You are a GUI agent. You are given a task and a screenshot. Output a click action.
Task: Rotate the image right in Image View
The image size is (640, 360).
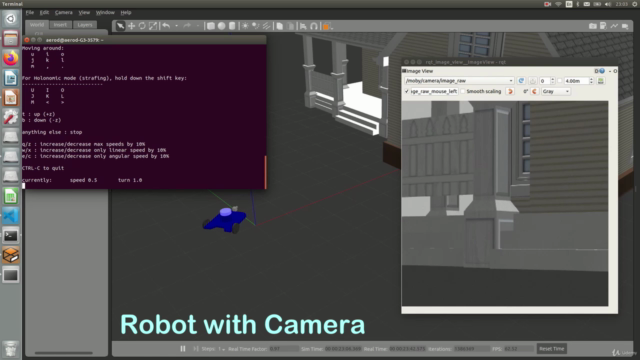pyautogui.click(x=535, y=91)
